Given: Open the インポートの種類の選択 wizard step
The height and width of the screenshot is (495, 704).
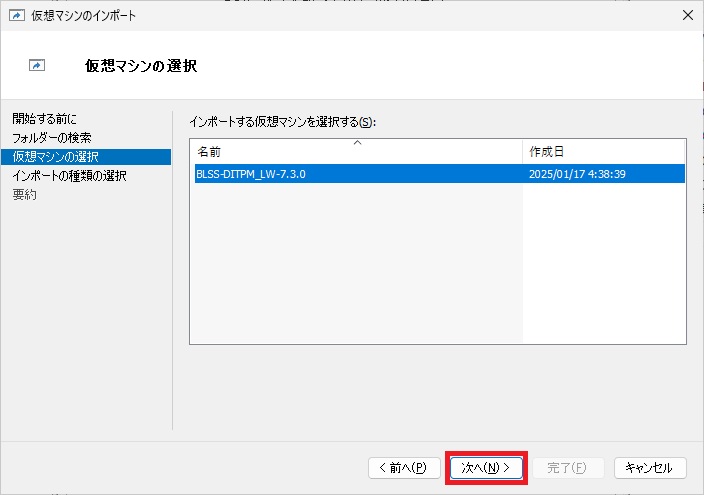Looking at the screenshot, I should [x=69, y=176].
